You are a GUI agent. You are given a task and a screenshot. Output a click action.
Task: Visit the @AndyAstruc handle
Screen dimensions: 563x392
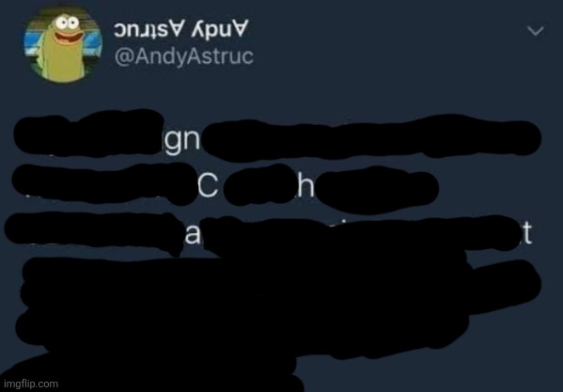(184, 56)
